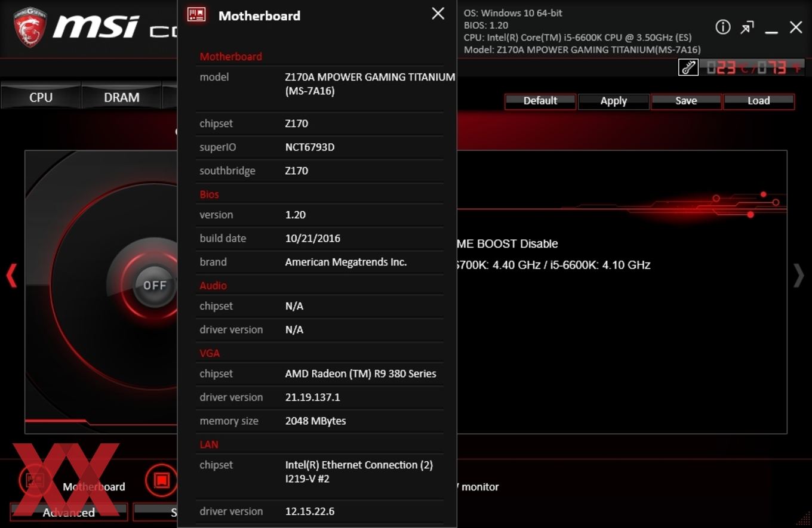Image resolution: width=812 pixels, height=528 pixels.
Task: Click the 'southbridge' row label
Action: pyautogui.click(x=227, y=171)
